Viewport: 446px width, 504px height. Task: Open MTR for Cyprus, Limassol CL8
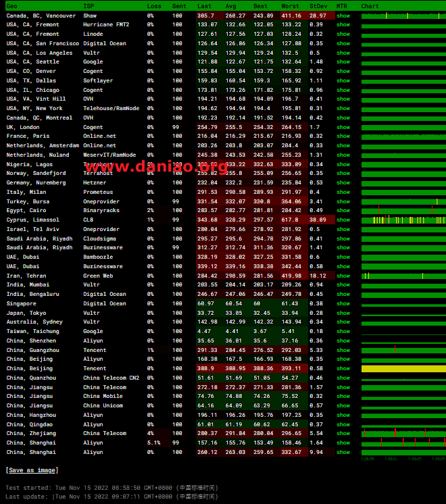[x=343, y=220]
